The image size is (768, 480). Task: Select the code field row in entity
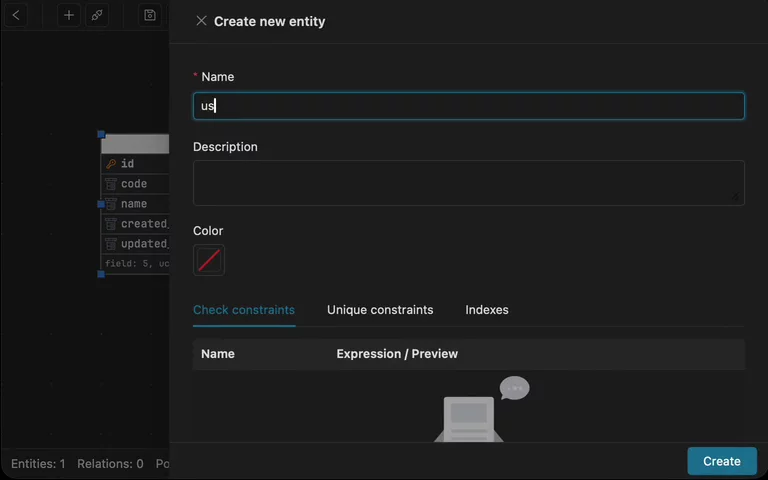[x=135, y=184]
